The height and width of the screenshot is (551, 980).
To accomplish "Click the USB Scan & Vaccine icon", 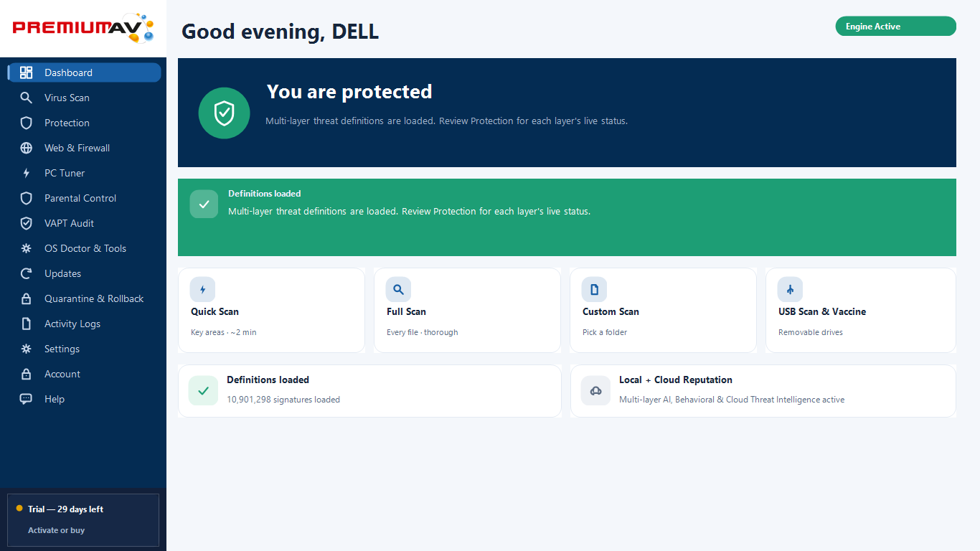I will click(x=790, y=290).
